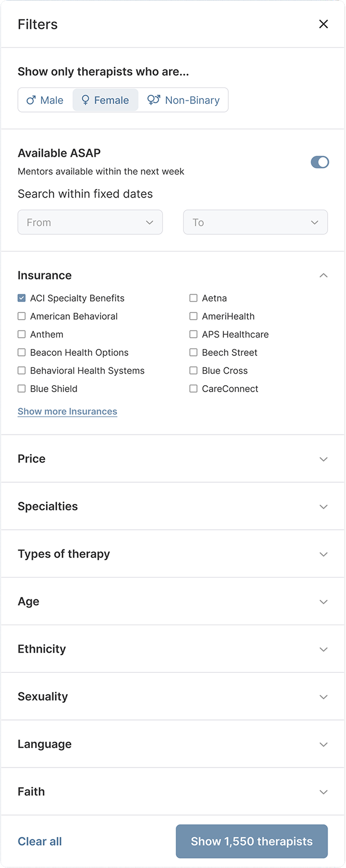The width and height of the screenshot is (346, 868).
Task: Collapse the Insurance section
Action: [x=324, y=276]
